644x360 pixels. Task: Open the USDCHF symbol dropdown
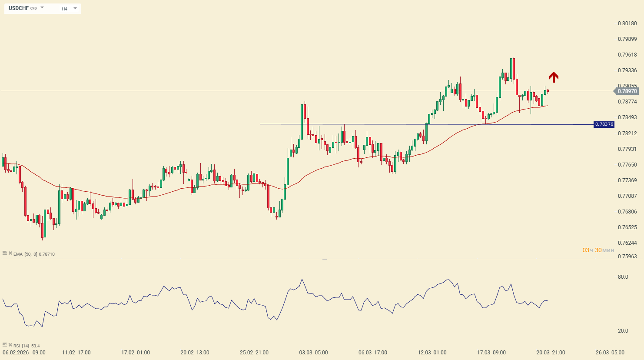tap(42, 8)
